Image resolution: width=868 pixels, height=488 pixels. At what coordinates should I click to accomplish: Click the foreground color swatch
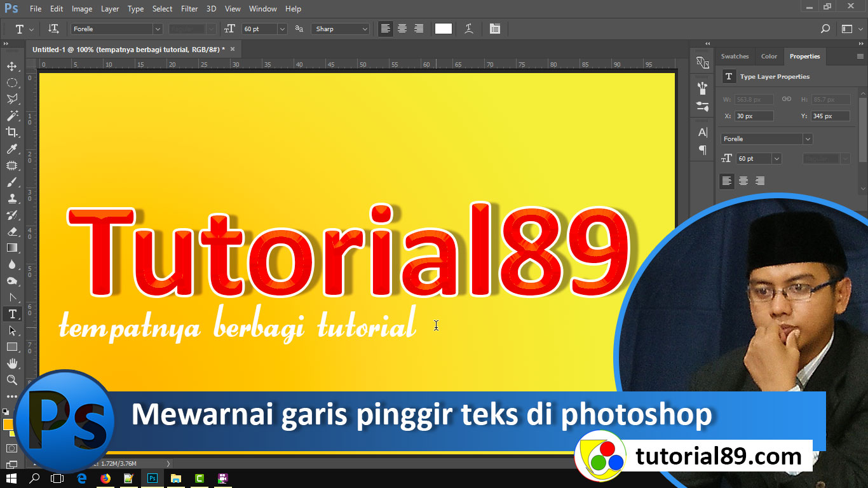8,424
